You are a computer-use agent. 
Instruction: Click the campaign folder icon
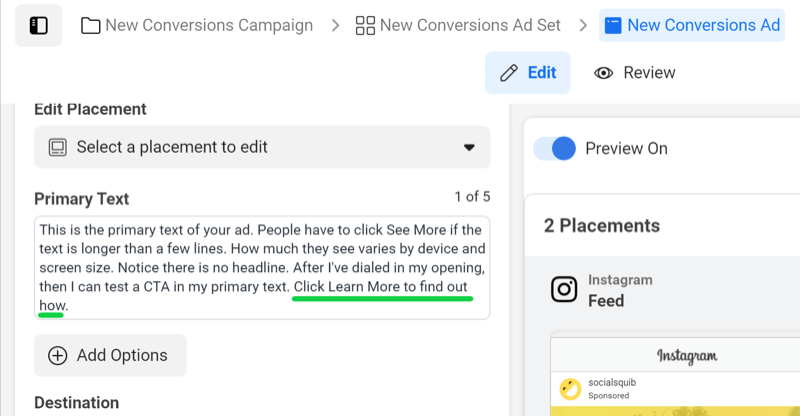(x=90, y=25)
